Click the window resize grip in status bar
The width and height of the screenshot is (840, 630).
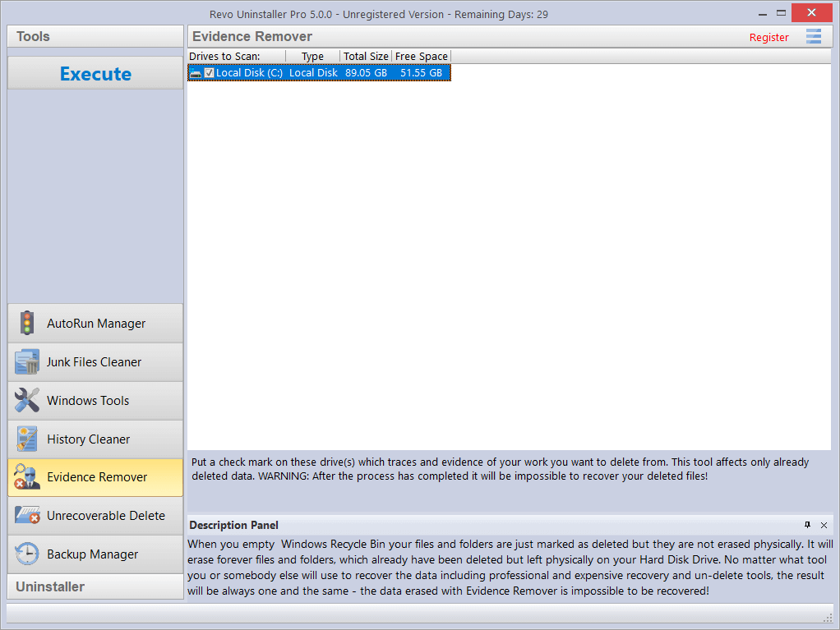828,618
